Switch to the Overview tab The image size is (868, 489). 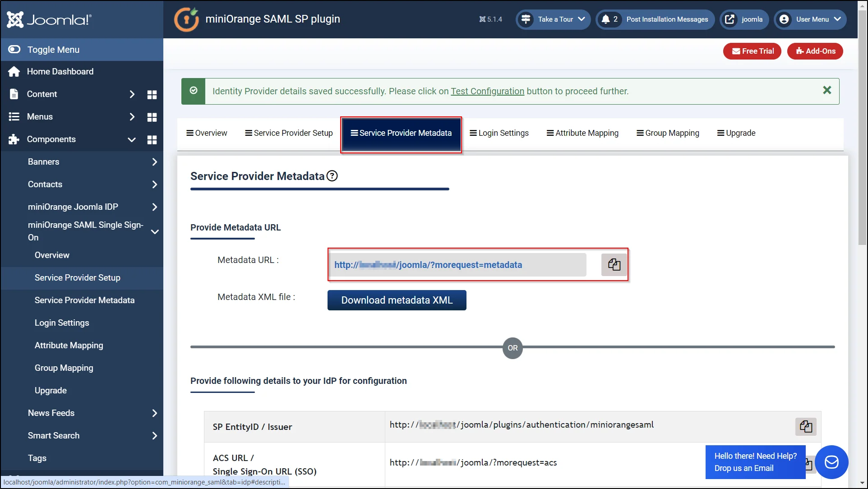click(207, 133)
